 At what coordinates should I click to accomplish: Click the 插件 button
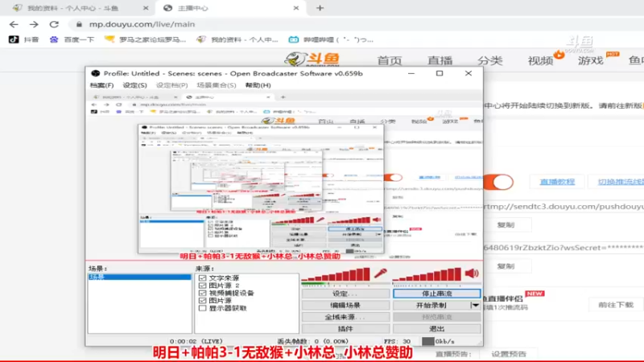click(x=345, y=329)
